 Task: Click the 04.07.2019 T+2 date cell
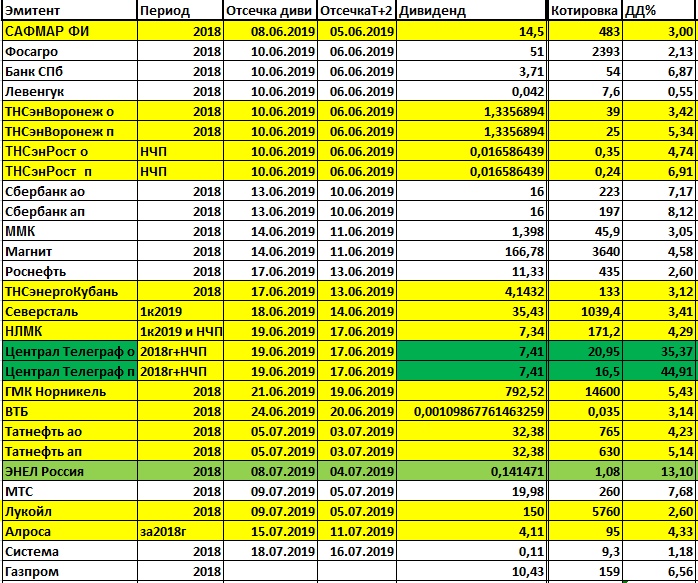(357, 471)
